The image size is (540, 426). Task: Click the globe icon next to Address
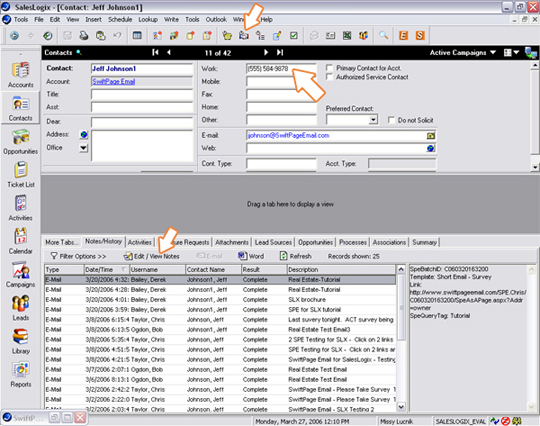(x=84, y=134)
